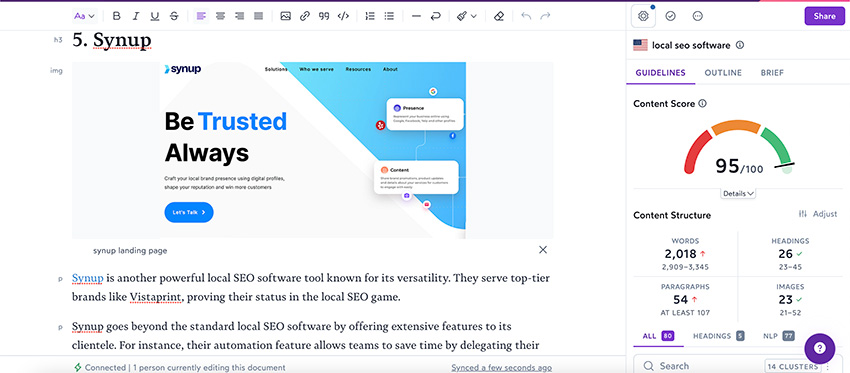Viewport: 850px width, 373px height.
Task: Click the US flag icon
Action: coord(640,46)
